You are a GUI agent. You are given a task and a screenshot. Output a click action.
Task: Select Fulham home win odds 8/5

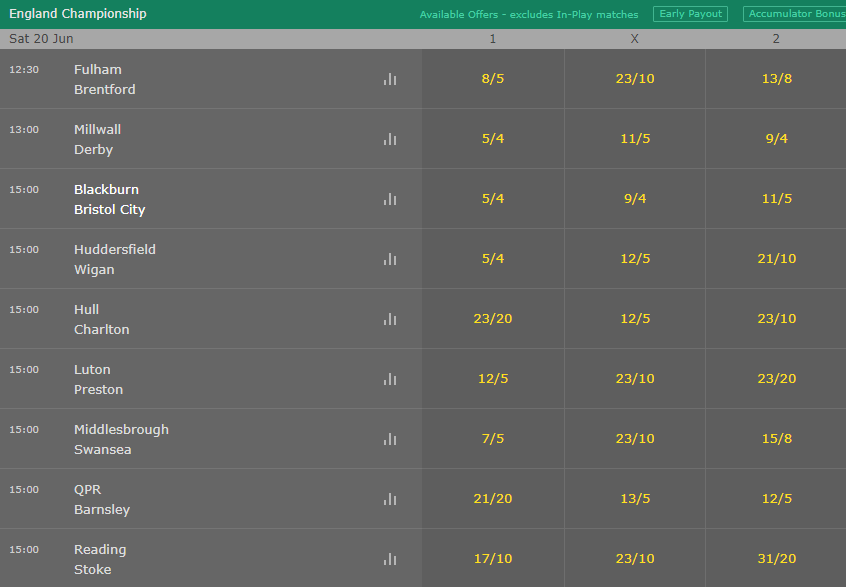[493, 79]
